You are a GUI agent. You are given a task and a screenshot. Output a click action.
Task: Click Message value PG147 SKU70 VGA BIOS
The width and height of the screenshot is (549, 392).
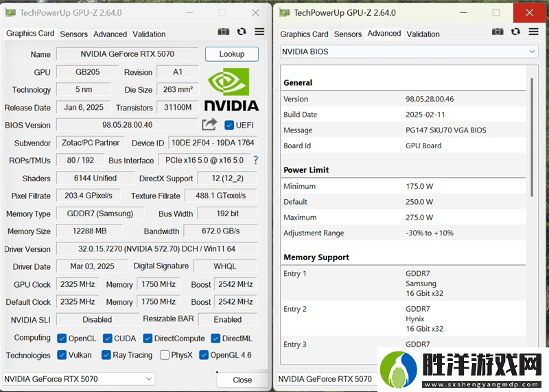pos(445,130)
